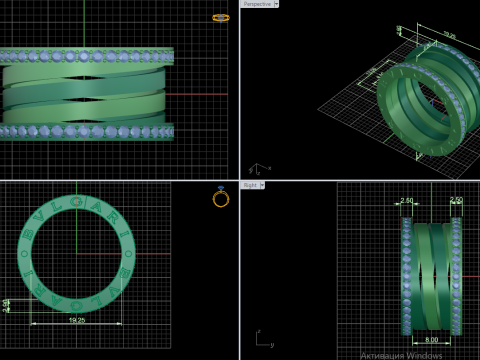Click the orange ring icon in top viewport
480x360 pixels.
tap(221, 18)
